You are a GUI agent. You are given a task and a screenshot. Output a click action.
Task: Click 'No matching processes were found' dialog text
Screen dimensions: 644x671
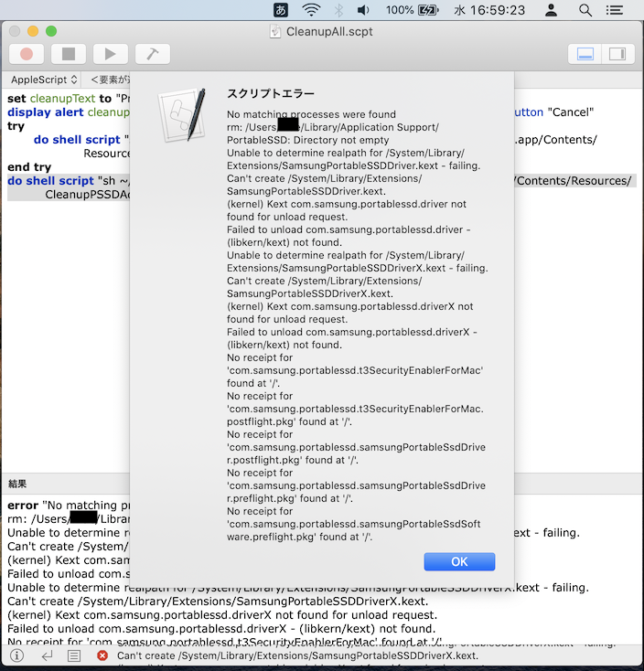coord(311,114)
